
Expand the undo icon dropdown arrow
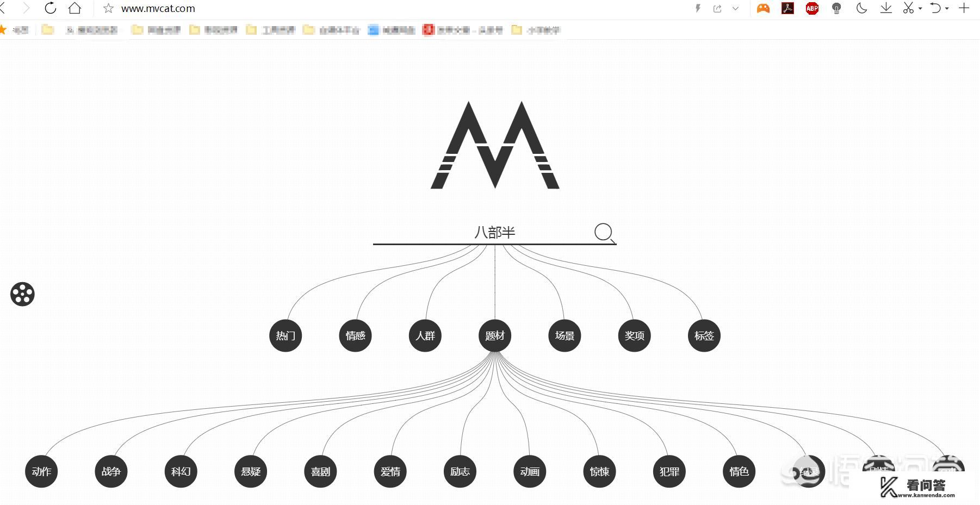(x=947, y=9)
